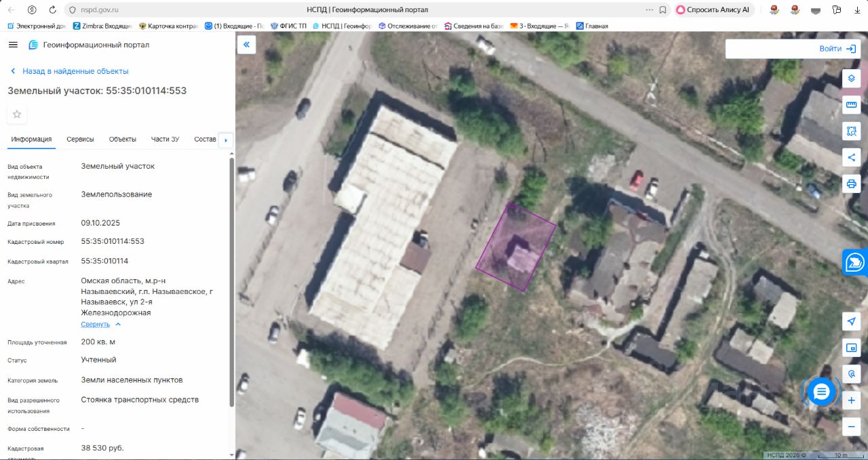Viewport: 868px width, 460px height.
Task: Click the highlighted purple land parcel
Action: coord(515,247)
